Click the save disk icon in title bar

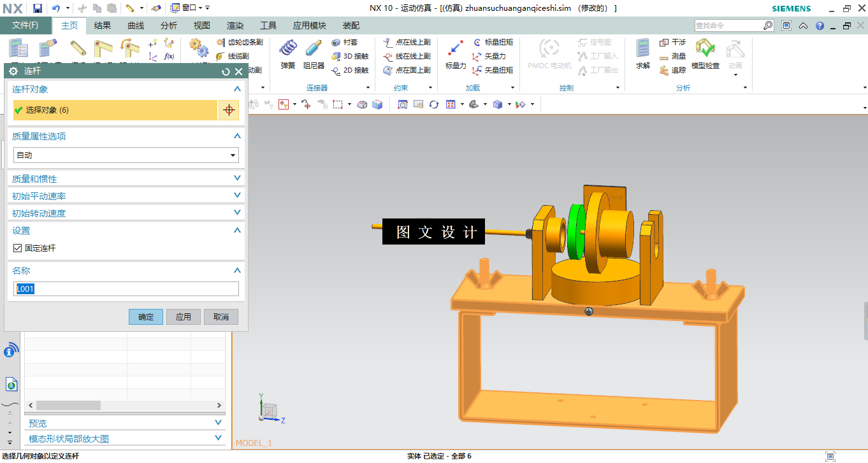(x=37, y=8)
